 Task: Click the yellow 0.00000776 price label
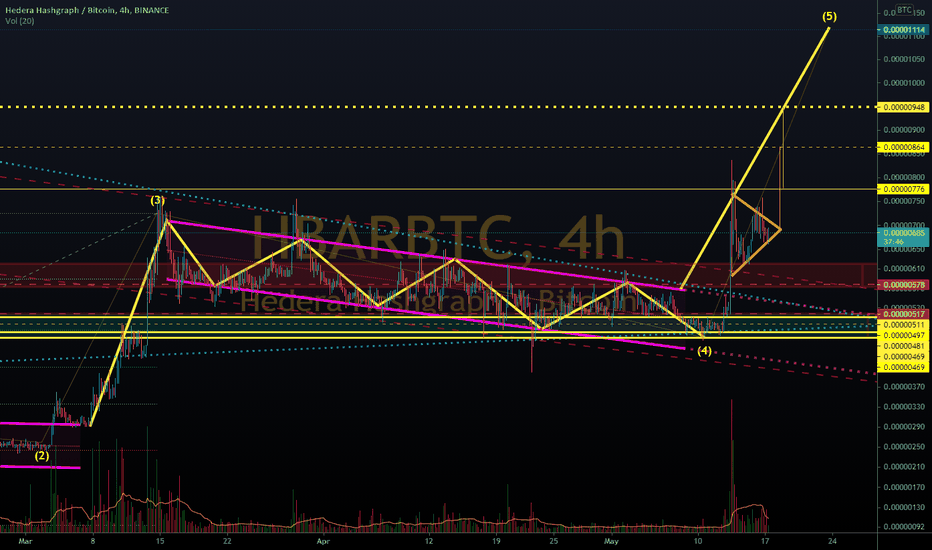(903, 189)
